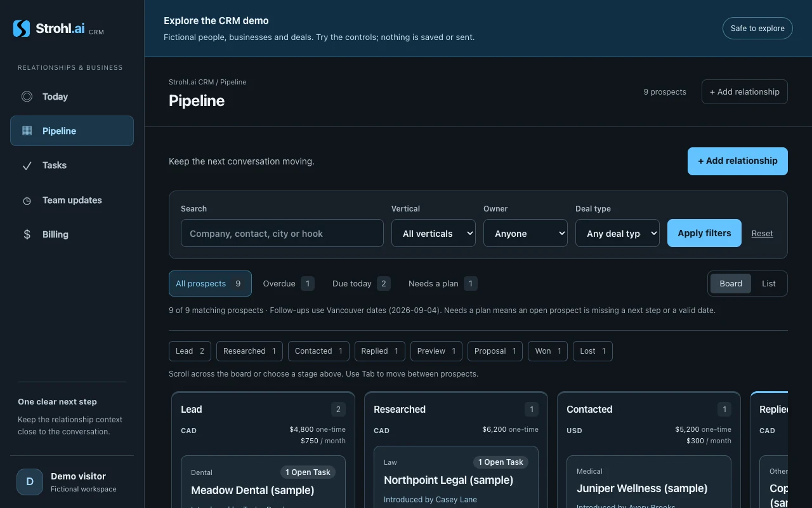Click the Team updates clock icon

(x=27, y=201)
